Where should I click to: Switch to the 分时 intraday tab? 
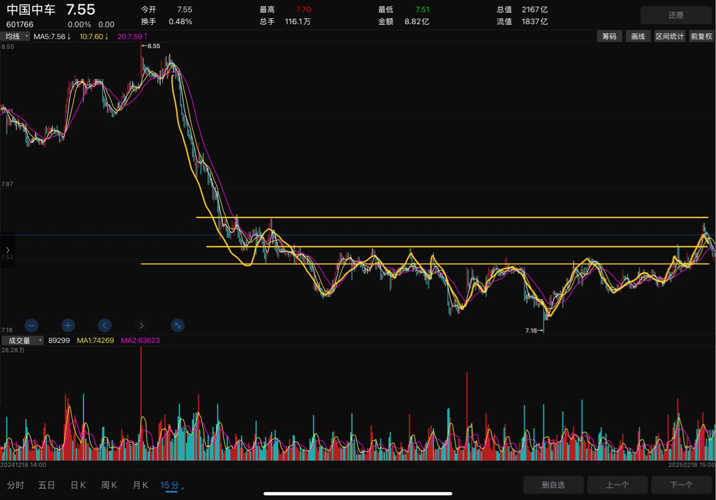15,485
